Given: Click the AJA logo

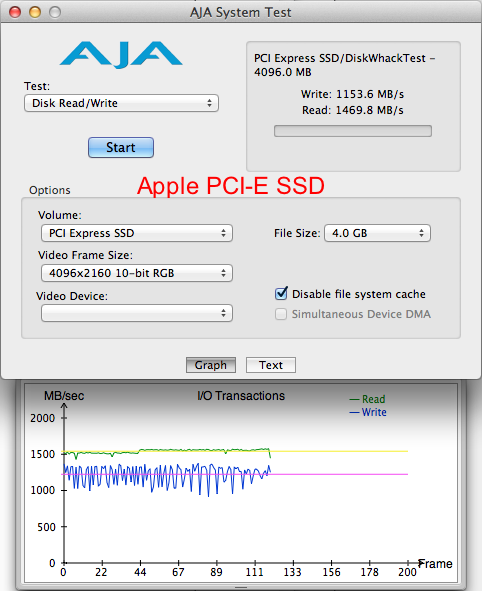Looking at the screenshot, I should tap(121, 55).
